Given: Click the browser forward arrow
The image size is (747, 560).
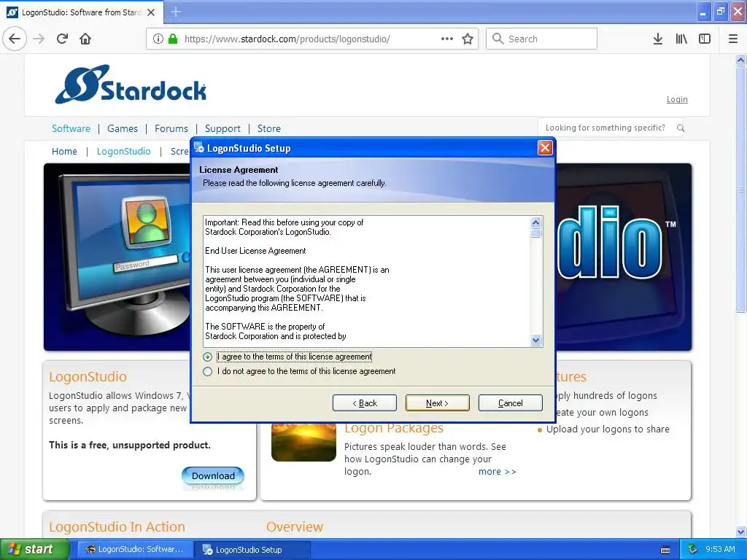Looking at the screenshot, I should 39,39.
